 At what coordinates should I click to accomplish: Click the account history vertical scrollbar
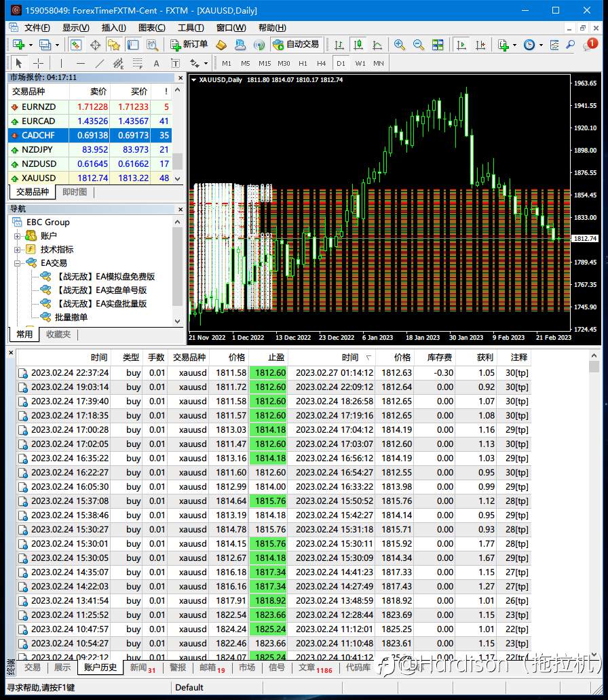tap(594, 509)
